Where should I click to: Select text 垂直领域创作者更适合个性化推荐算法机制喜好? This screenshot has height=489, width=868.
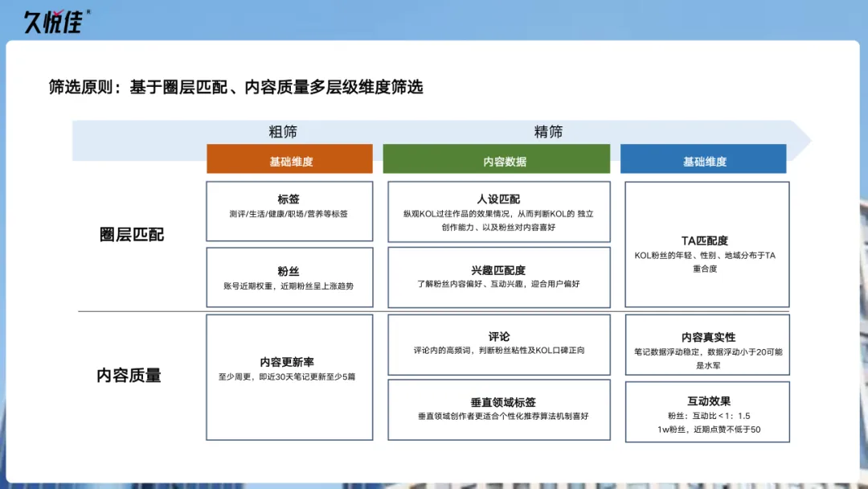[x=502, y=416]
